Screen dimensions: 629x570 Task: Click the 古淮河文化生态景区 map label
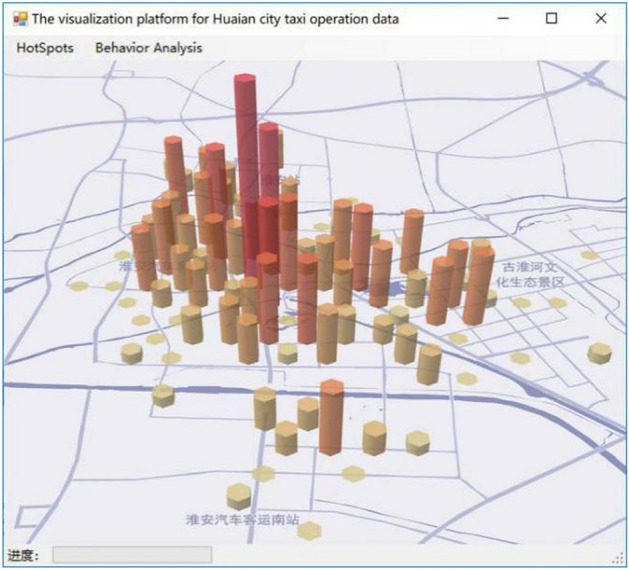531,275
